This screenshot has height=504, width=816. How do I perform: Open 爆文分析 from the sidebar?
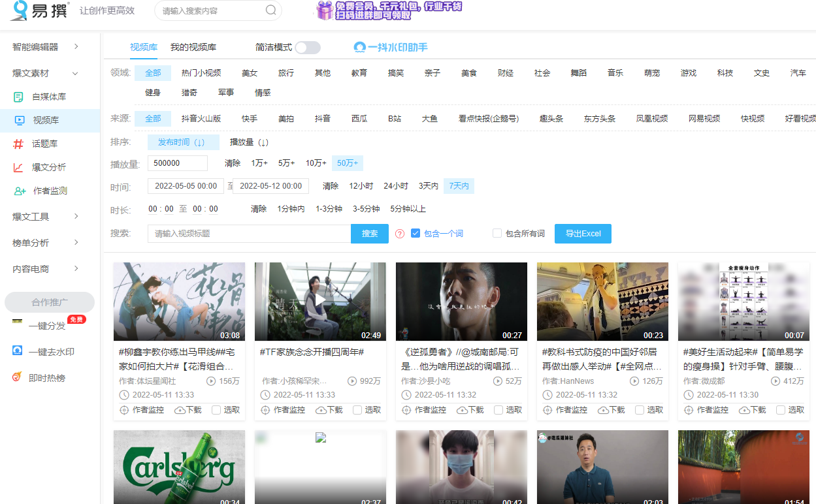50,166
